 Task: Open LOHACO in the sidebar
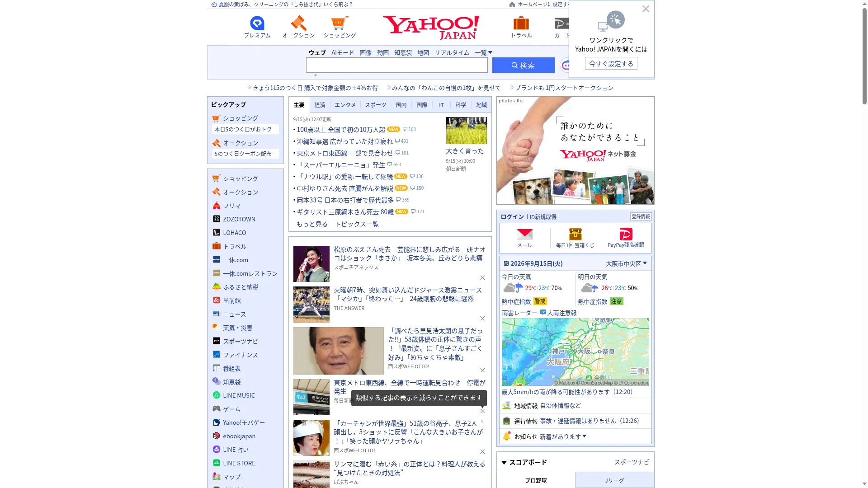click(235, 233)
